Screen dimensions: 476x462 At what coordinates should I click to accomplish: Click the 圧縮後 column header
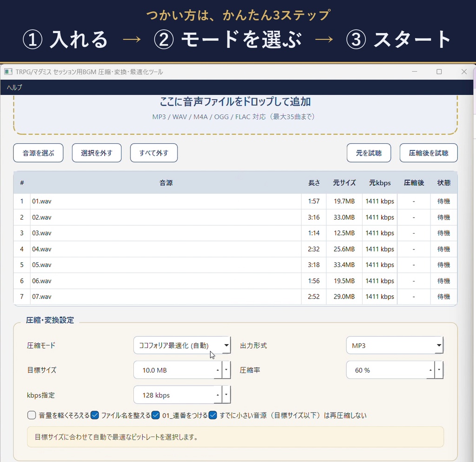[414, 182]
